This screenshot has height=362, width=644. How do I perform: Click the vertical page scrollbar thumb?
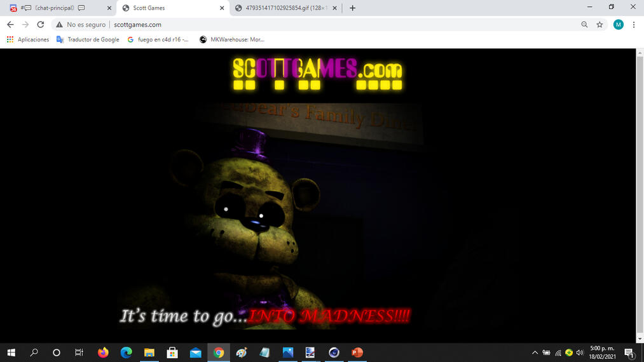tap(640, 195)
